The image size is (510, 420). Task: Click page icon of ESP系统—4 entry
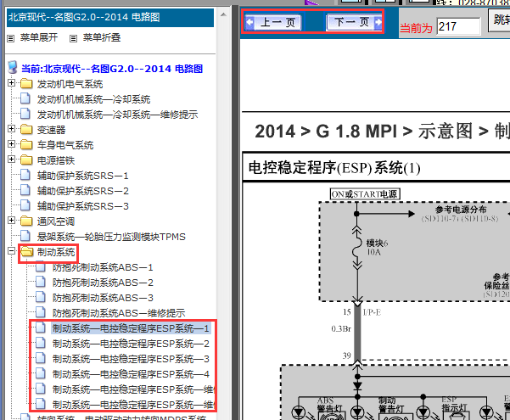pos(41,374)
